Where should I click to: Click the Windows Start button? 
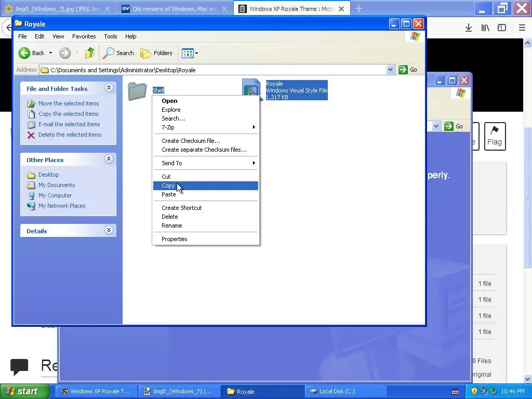point(24,392)
